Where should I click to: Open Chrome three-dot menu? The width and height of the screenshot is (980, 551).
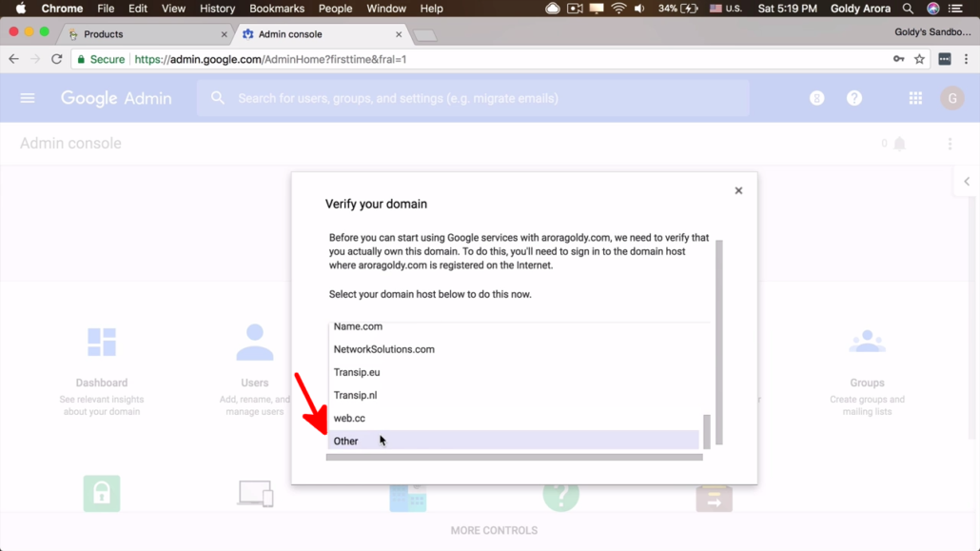pyautogui.click(x=966, y=59)
